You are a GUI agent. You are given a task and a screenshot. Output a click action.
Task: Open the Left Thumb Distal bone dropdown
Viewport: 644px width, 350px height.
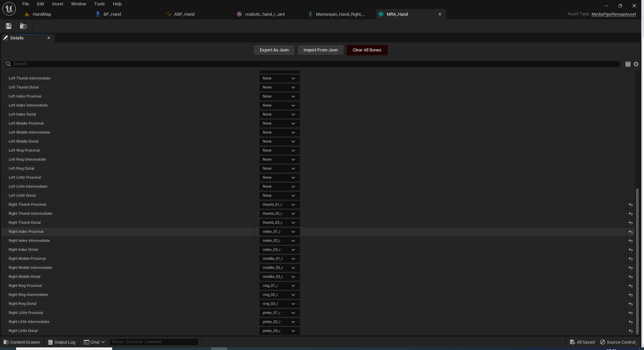279,87
